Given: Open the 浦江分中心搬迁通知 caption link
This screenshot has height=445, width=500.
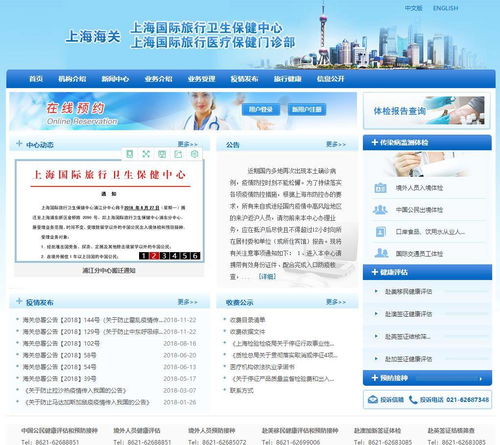Looking at the screenshot, I should (109, 270).
